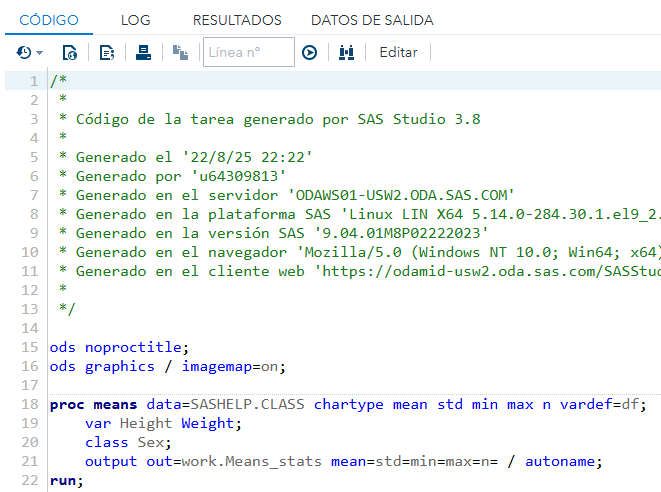Print the code using the printer icon
661x492 pixels.
click(144, 52)
